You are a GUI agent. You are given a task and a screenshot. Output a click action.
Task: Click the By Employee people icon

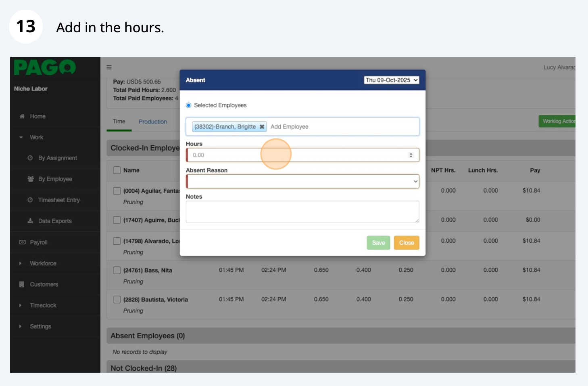(x=30, y=179)
